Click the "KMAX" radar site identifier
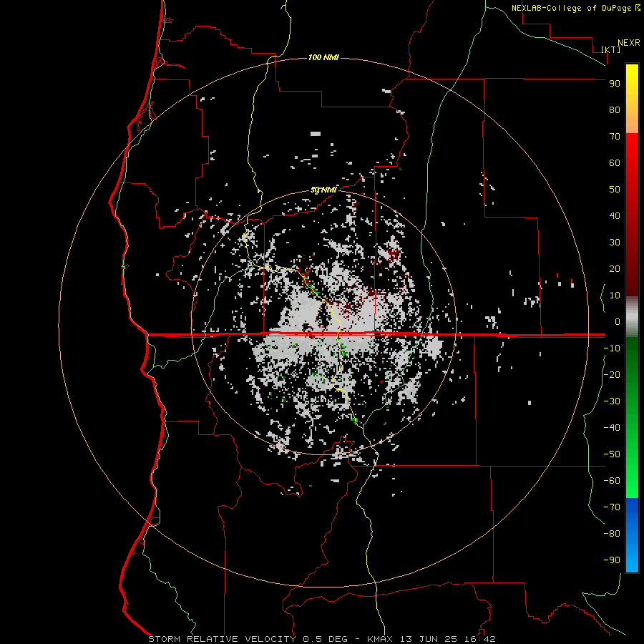Image resolution: width=644 pixels, height=644 pixels. 379,639
